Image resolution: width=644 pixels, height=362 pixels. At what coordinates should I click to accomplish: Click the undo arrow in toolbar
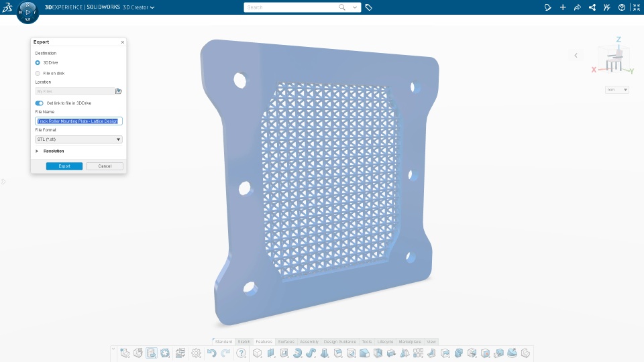[x=211, y=353]
